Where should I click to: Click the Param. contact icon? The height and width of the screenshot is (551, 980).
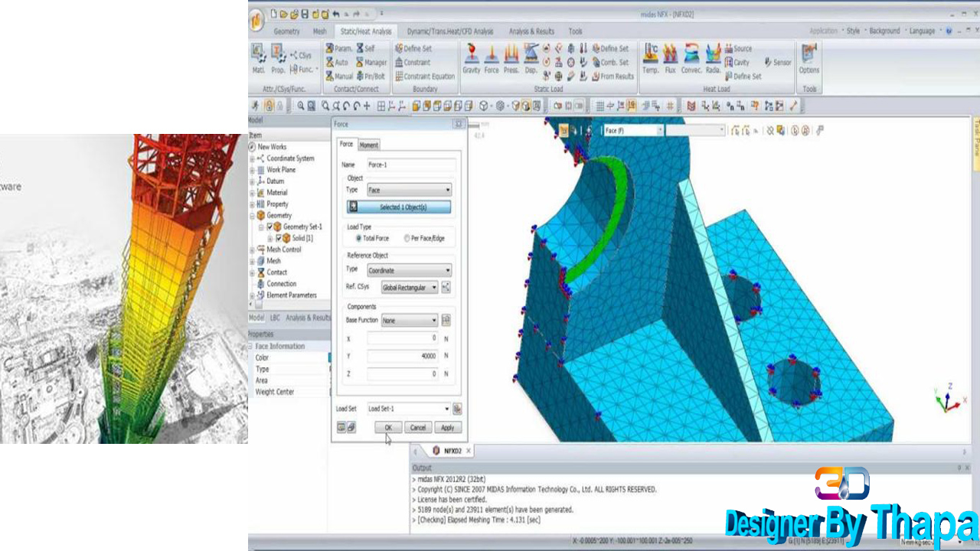pos(338,48)
